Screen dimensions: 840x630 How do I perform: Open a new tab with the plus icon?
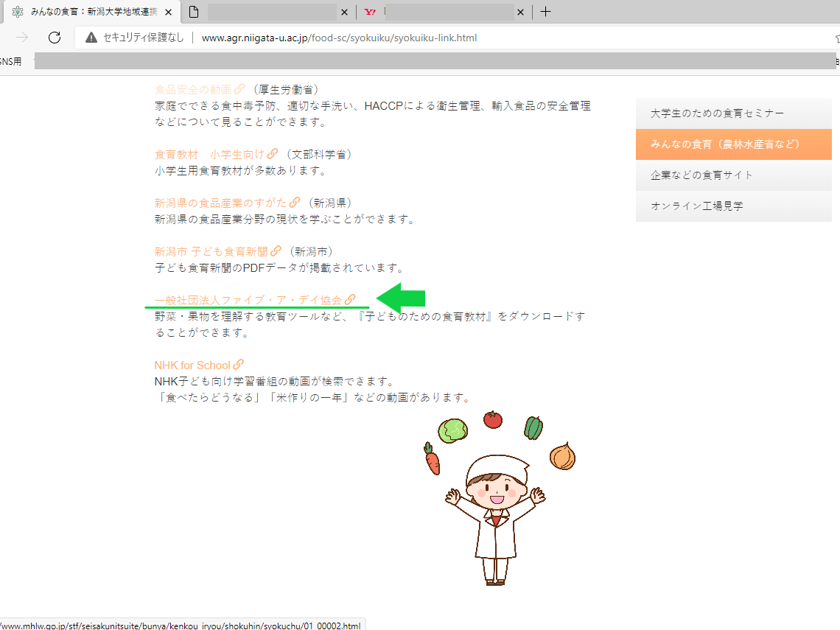[545, 12]
